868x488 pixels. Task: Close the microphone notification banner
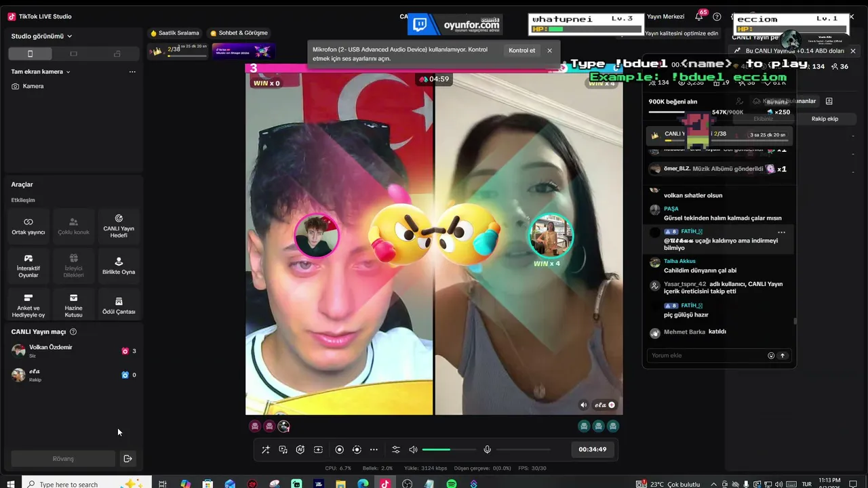(549, 51)
